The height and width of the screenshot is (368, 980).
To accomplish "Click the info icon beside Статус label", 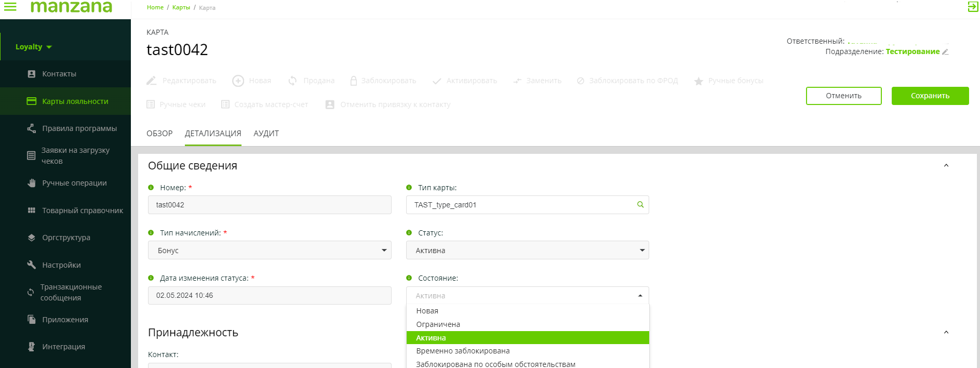I will [409, 233].
